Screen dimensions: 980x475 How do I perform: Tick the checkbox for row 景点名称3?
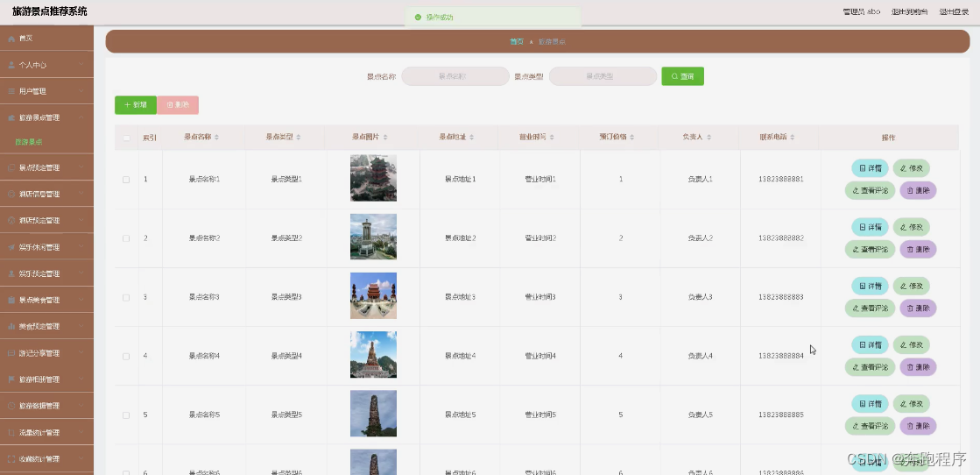126,297
